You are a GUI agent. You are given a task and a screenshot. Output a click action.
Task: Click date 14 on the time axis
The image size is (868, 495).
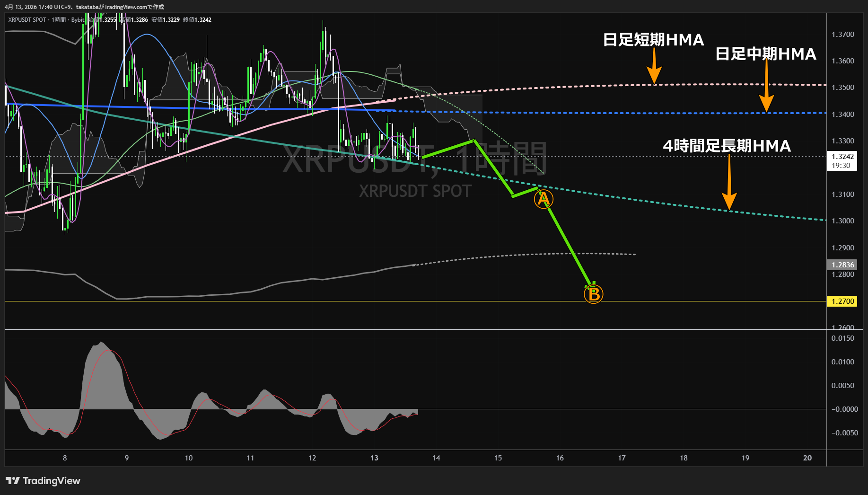tap(436, 458)
